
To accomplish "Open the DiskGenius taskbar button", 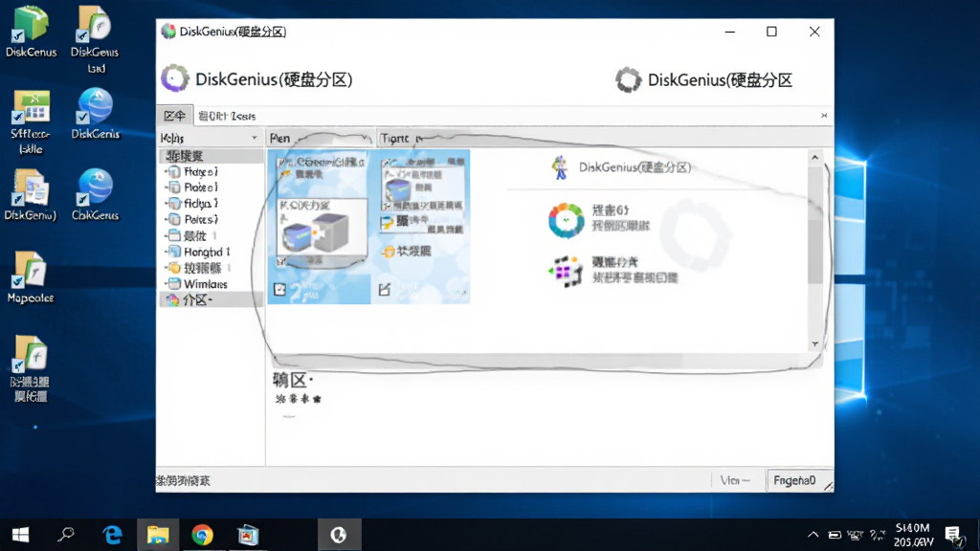I will 338,536.
